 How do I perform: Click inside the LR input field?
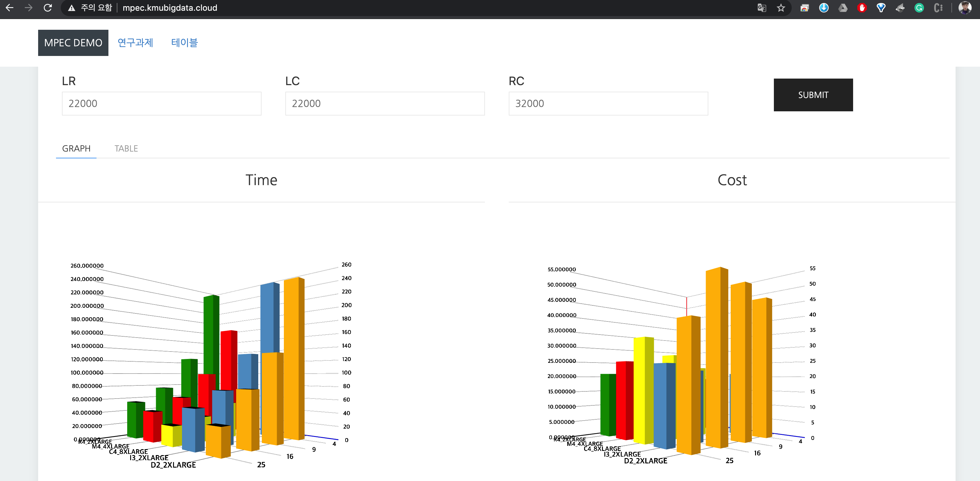[161, 103]
